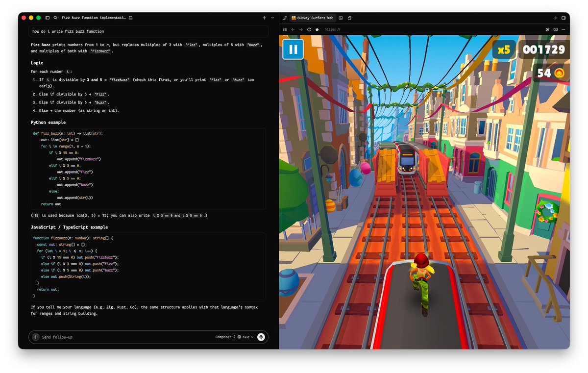The height and width of the screenshot is (373, 588).
Task: Reload the Subway Surfers page
Action: pyautogui.click(x=309, y=29)
